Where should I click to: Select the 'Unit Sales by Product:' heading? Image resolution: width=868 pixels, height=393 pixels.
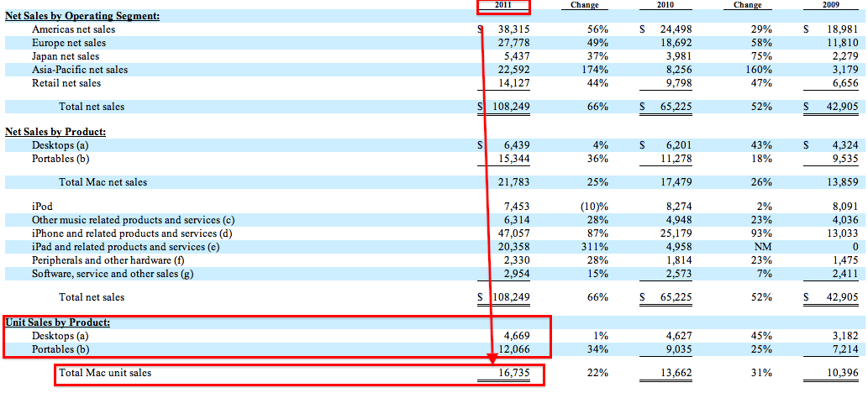(x=58, y=322)
